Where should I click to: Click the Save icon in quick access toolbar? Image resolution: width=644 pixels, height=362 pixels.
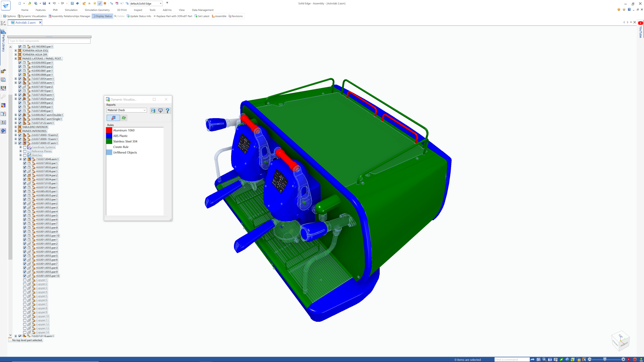pyautogui.click(x=44, y=3)
